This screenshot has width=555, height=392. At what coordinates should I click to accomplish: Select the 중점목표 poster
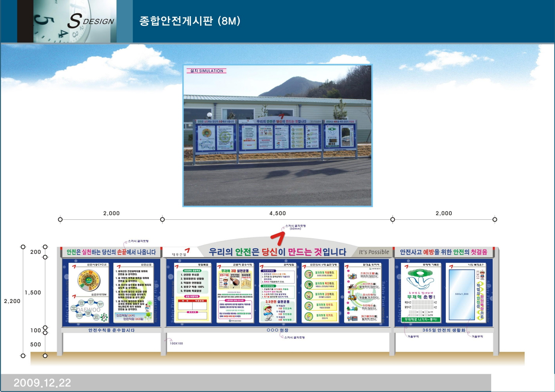192,292
